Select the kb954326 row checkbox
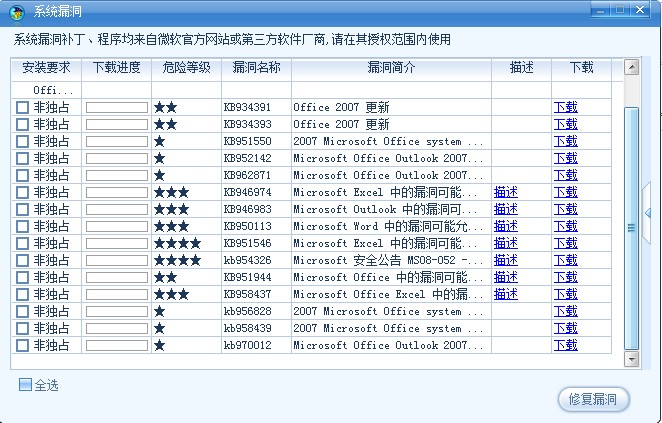Screen dimensions: 662x423 [x=22, y=260]
